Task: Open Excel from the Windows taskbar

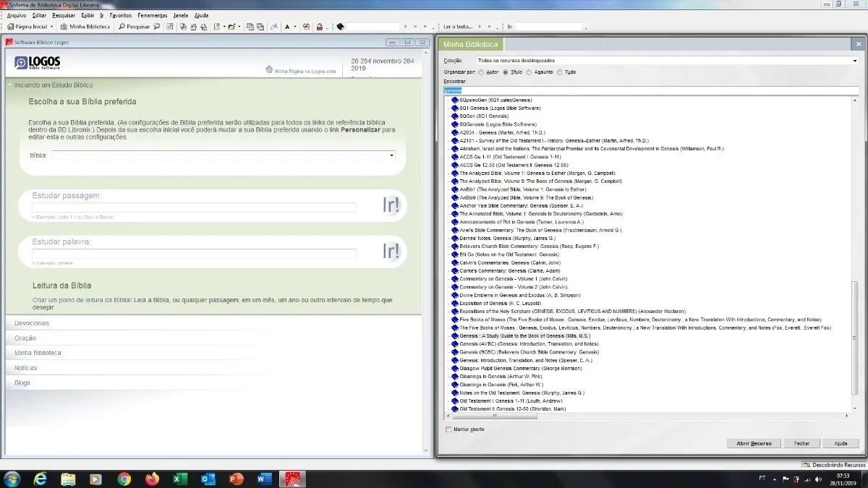Action: point(180,479)
